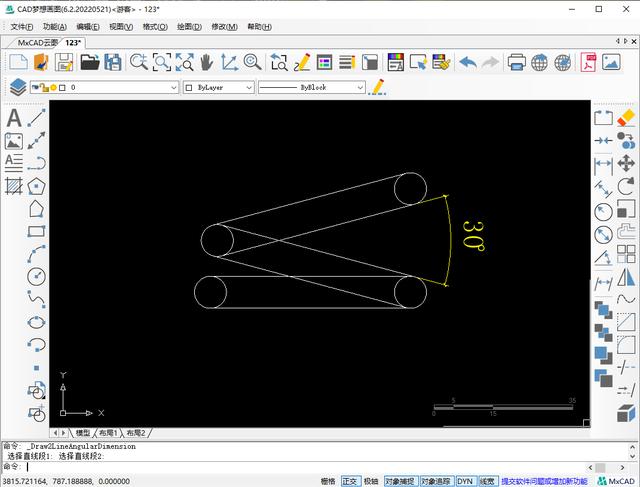The width and height of the screenshot is (640, 487).
Task: Select the Mirror tool
Action: (x=626, y=277)
